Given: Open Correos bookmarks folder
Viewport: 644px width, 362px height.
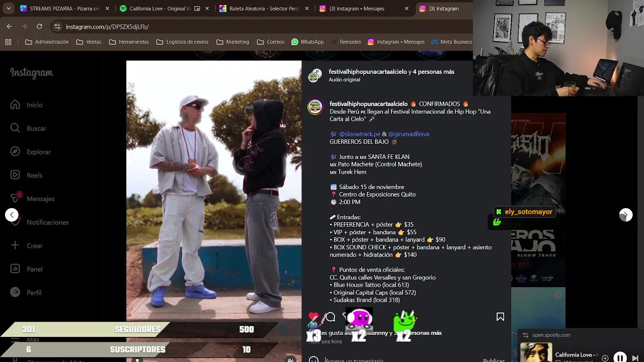Looking at the screenshot, I should click(x=271, y=42).
